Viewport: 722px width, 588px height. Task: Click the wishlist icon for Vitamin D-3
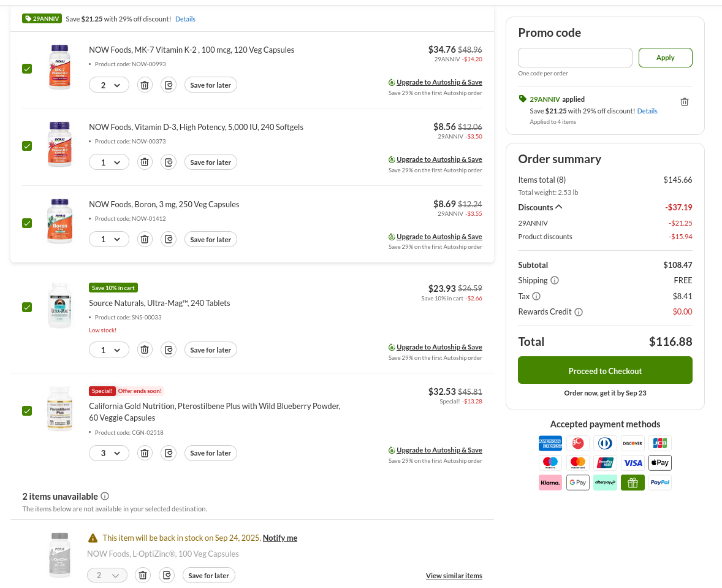pos(169,162)
